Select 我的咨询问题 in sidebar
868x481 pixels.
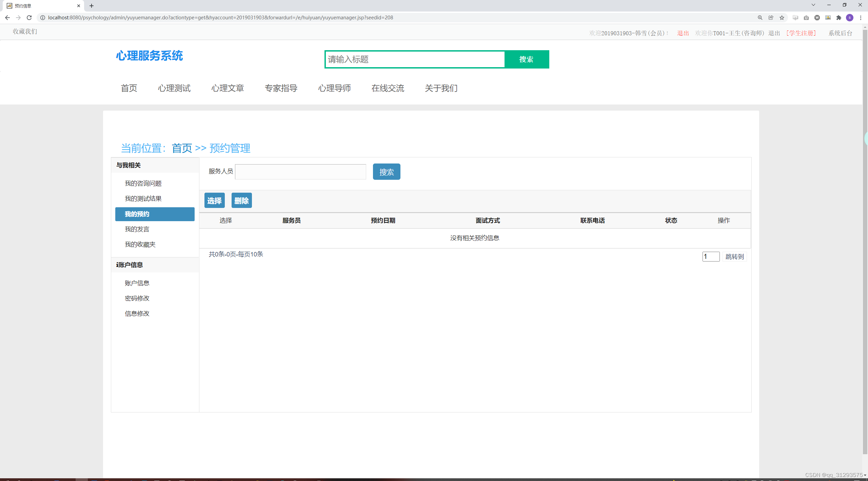[x=143, y=184]
